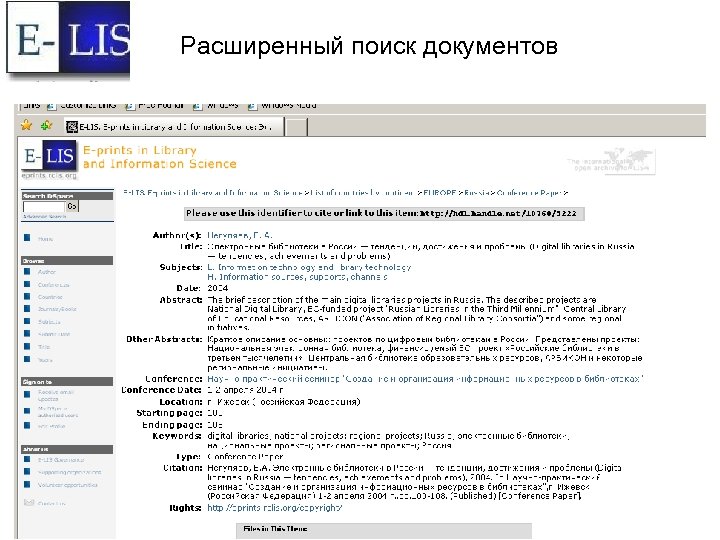Click the Date value 2004

[x=218, y=288]
